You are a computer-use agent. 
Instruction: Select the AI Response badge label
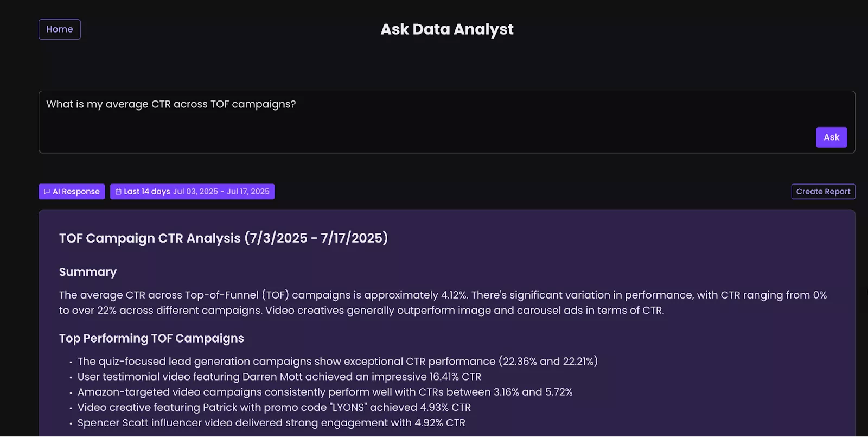point(76,192)
